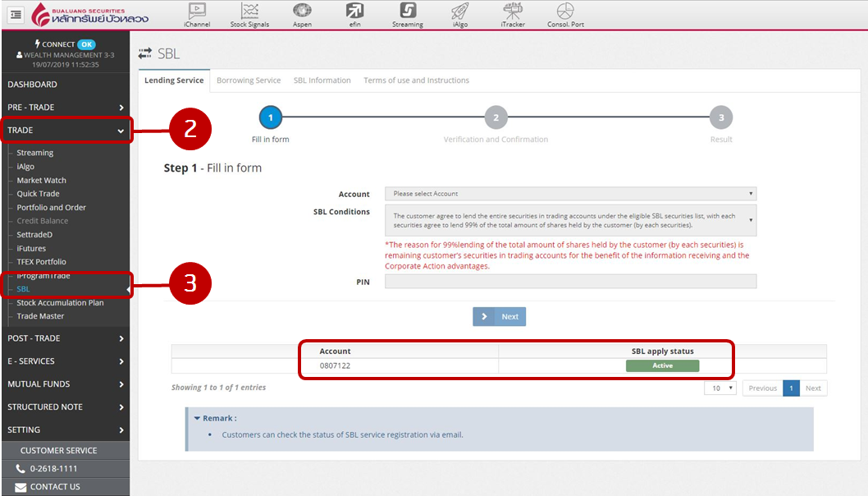Select SBL in the TRADE submenu
Screen dimensions: 868x496
(x=23, y=289)
